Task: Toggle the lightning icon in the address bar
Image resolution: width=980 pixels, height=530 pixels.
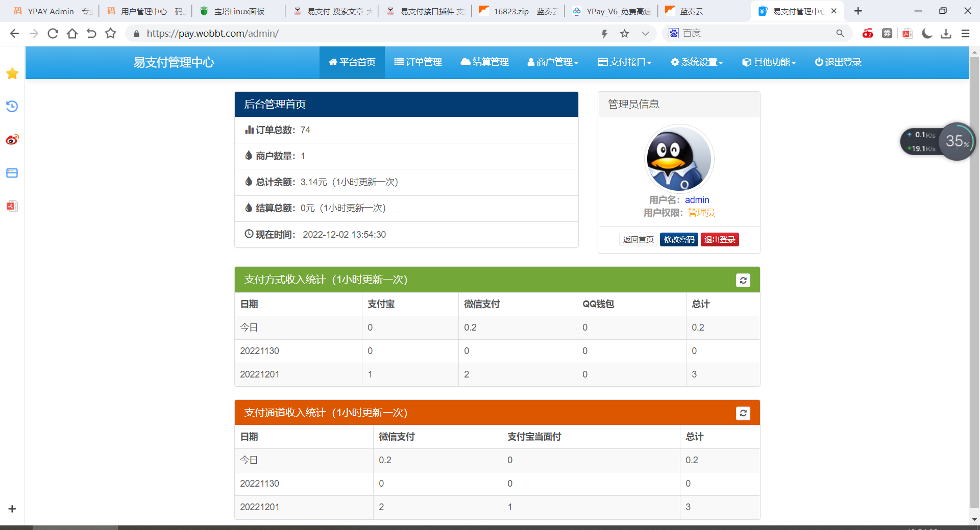Action: [x=604, y=33]
